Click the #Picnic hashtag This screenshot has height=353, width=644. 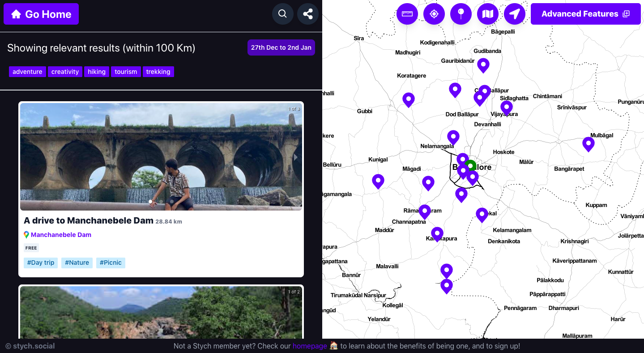[111, 263]
